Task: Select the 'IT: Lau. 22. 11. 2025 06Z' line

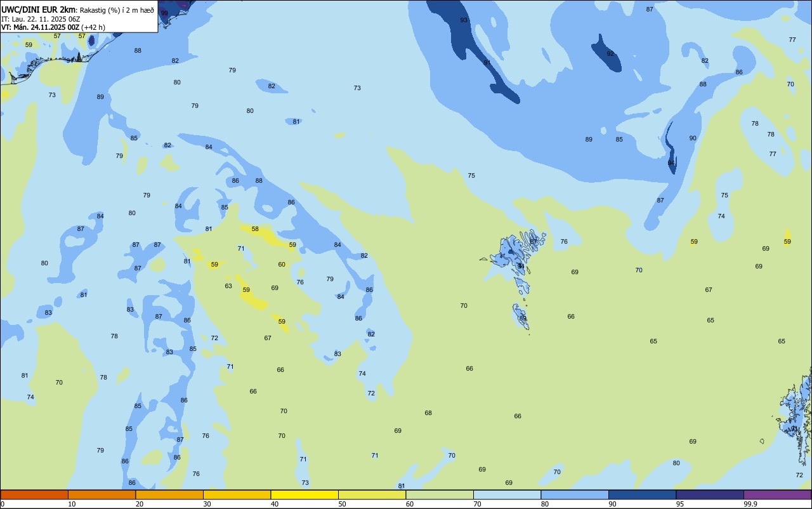Action: click(41, 19)
